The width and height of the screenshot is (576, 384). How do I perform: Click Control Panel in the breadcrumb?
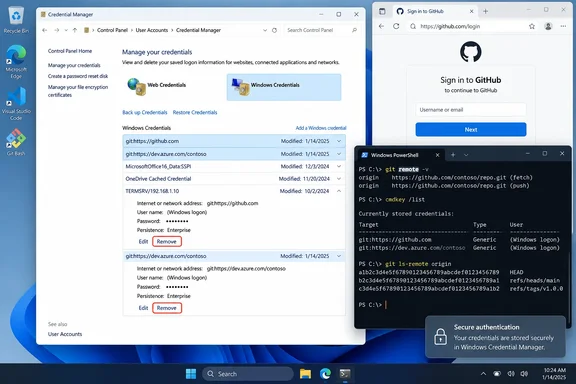pyautogui.click(x=112, y=30)
